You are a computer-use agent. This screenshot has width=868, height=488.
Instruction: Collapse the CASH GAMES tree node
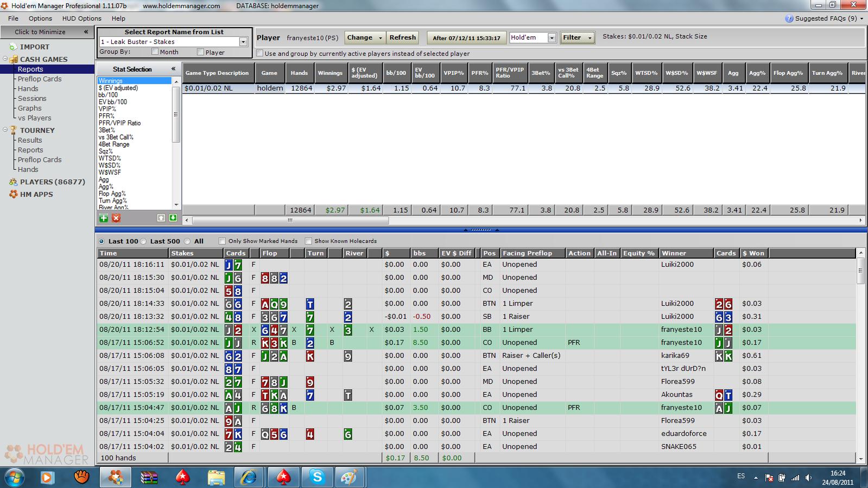pyautogui.click(x=5, y=59)
